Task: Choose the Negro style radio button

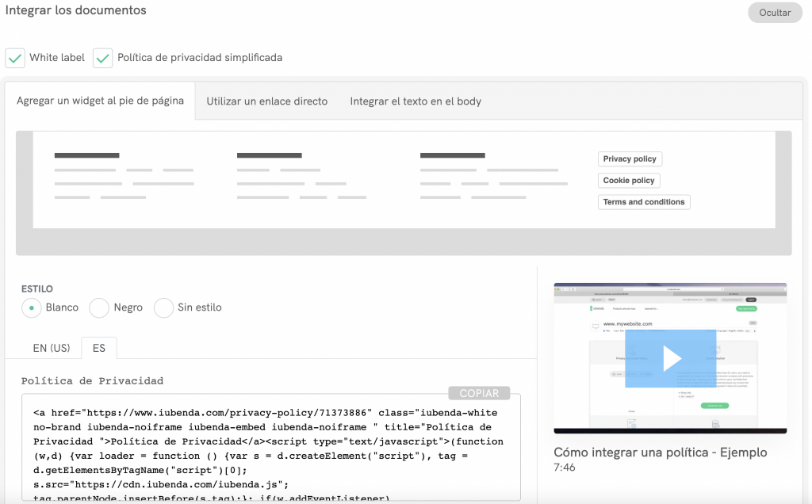Action: coord(99,307)
